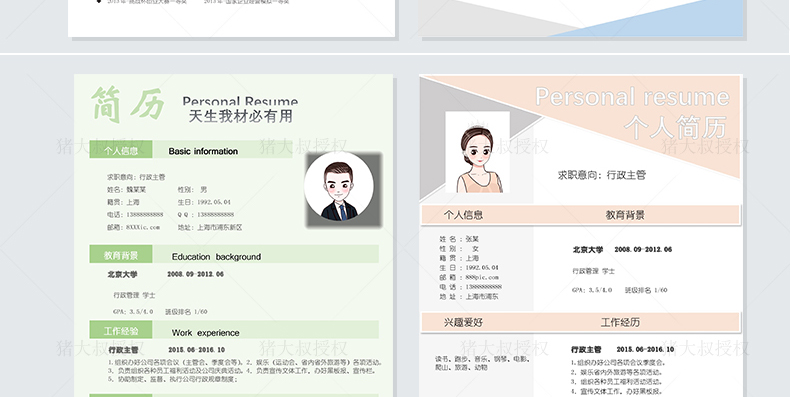Viewport: 790px width, 397px height.
Task: Click the 'Q Q: 13888888888' field
Action: click(x=206, y=215)
